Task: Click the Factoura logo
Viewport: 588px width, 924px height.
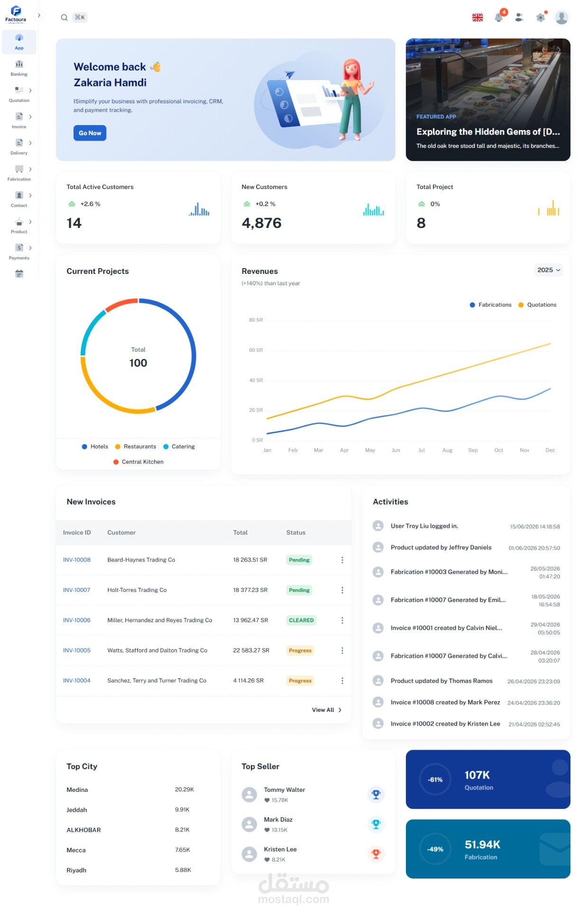Action: pyautogui.click(x=16, y=14)
